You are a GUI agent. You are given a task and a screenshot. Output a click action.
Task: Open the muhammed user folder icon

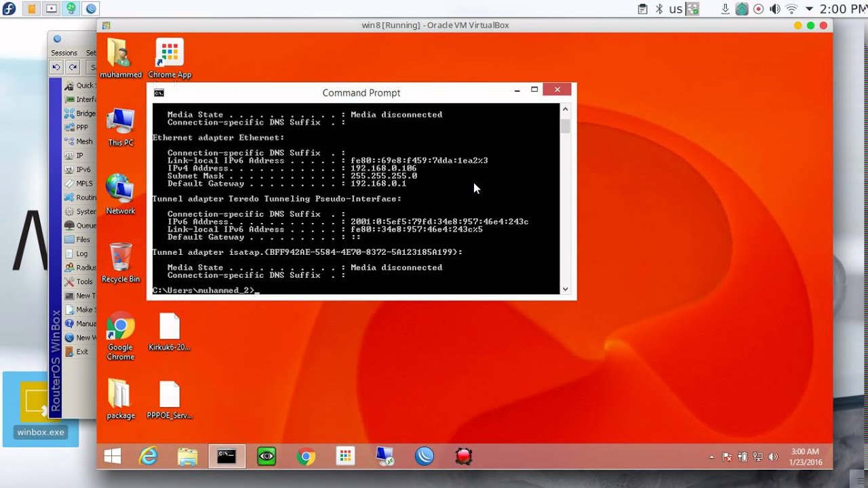[121, 59]
